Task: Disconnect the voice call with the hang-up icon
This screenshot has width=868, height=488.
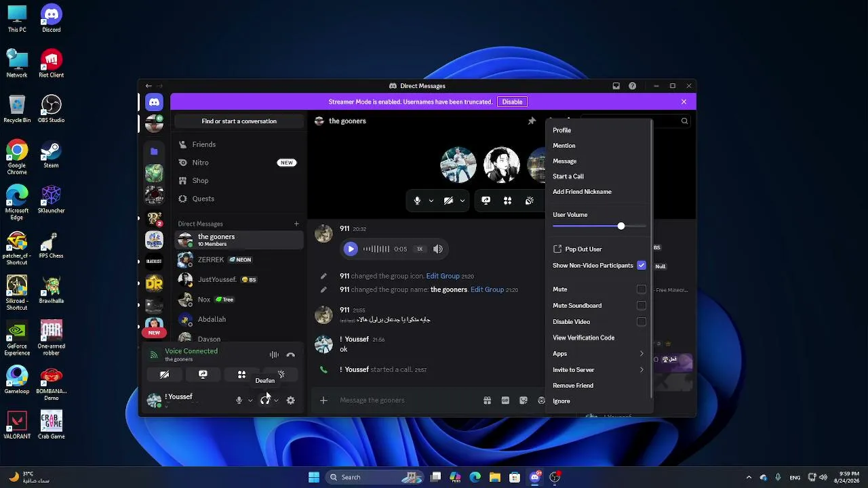Action: pyautogui.click(x=291, y=354)
